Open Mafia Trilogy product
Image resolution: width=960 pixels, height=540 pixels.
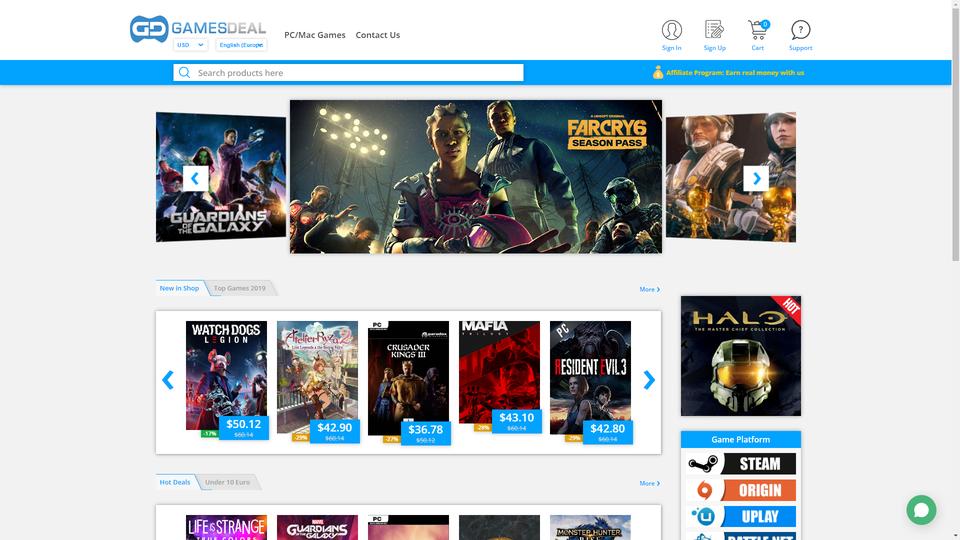pyautogui.click(x=500, y=372)
